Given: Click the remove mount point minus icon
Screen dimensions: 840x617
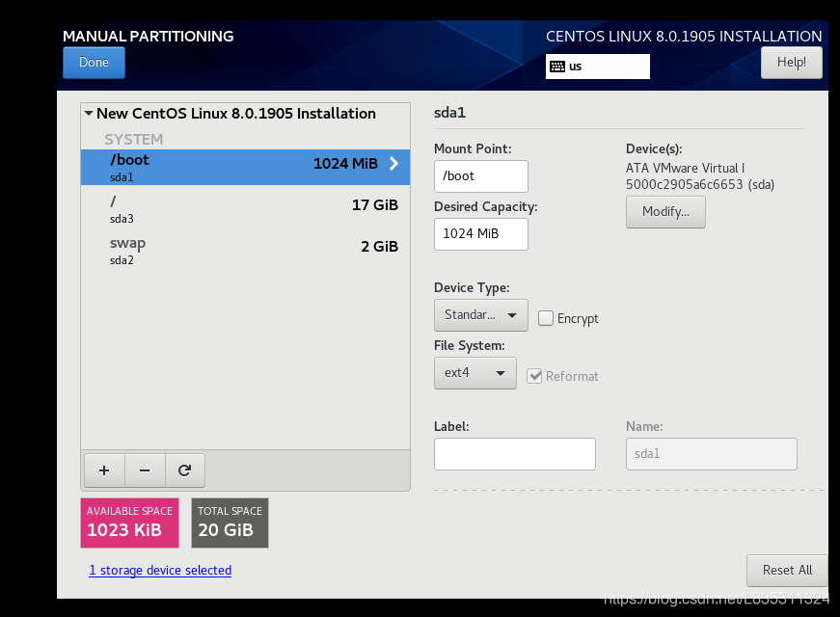Looking at the screenshot, I should pyautogui.click(x=145, y=470).
